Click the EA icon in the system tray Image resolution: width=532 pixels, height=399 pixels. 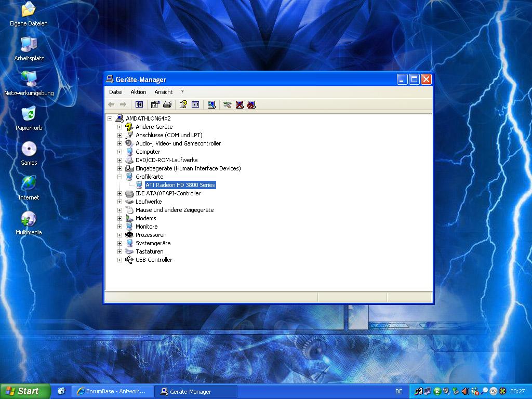494,391
